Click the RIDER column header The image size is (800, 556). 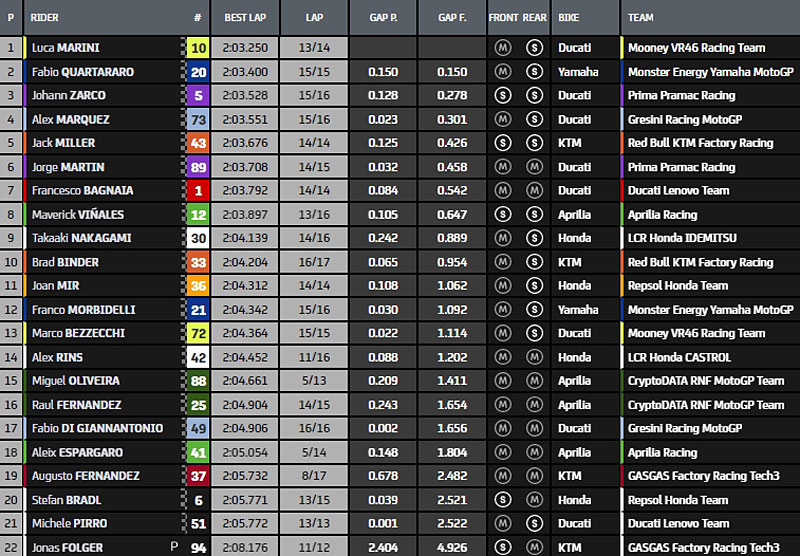[x=45, y=18]
